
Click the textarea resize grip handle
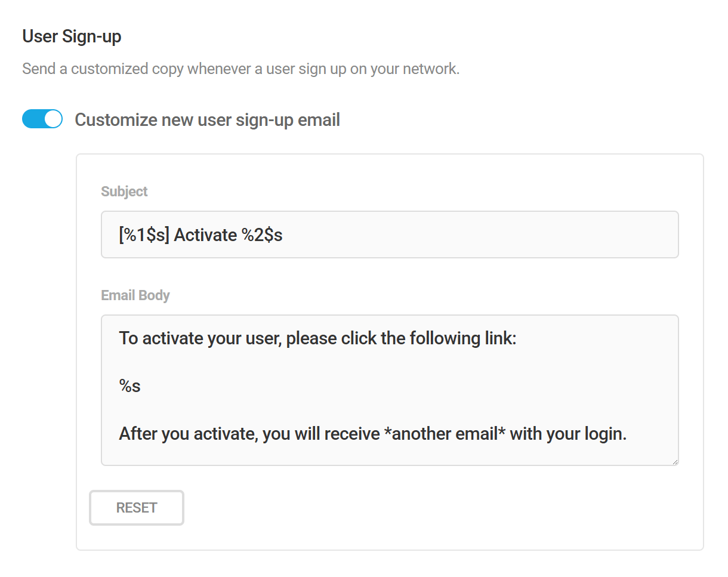click(675, 461)
